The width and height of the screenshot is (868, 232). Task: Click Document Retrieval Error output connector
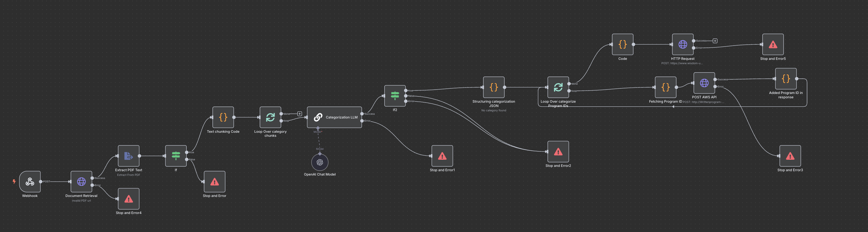(92, 185)
